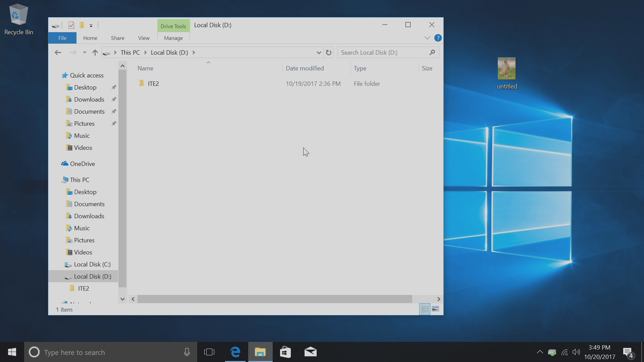This screenshot has height=362, width=644.
Task: Scroll down the left navigation panel
Action: point(122,299)
